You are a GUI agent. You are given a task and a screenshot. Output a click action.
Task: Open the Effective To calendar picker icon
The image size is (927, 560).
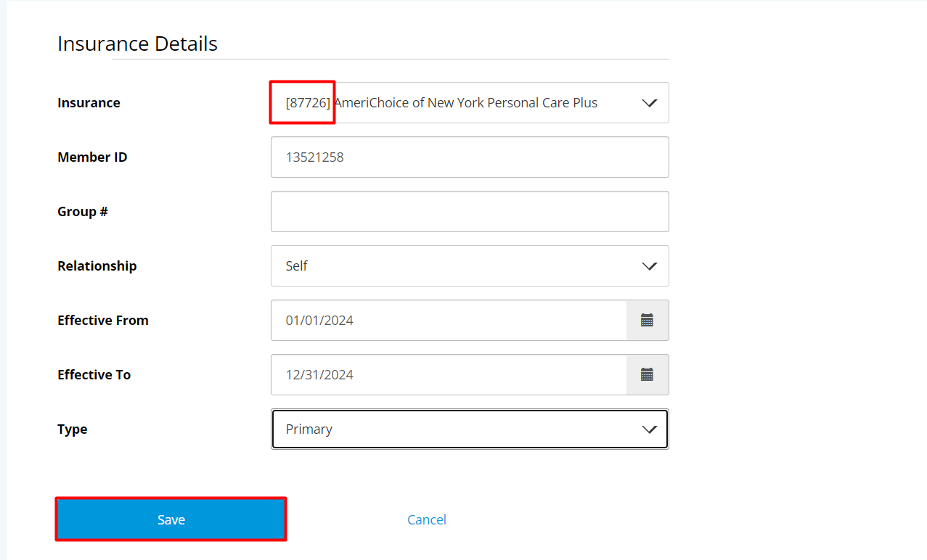pyautogui.click(x=647, y=374)
